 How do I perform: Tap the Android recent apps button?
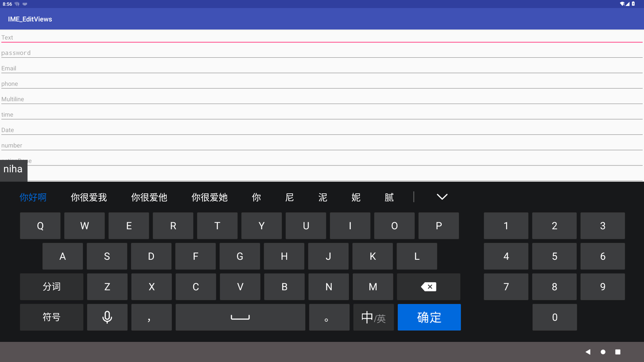pyautogui.click(x=617, y=352)
